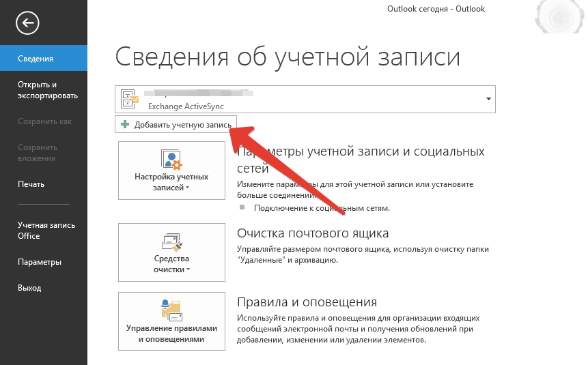Click Управление правилами и оповещениями button
588x365 pixels.
coord(171,321)
